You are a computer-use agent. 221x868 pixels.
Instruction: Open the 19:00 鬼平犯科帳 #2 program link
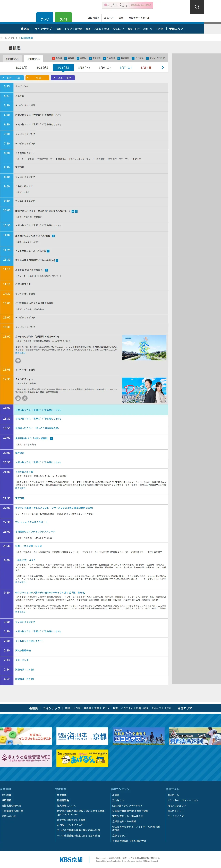[x=32, y=438]
